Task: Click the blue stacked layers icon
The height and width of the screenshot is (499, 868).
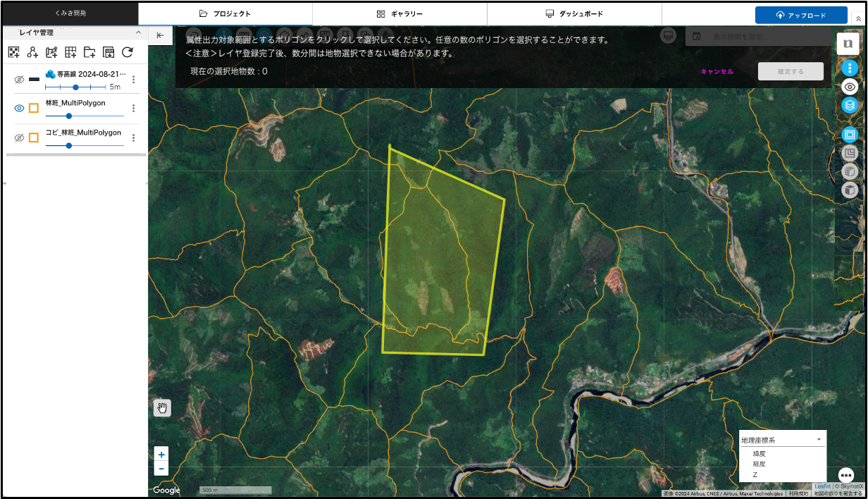Action: 850,106
